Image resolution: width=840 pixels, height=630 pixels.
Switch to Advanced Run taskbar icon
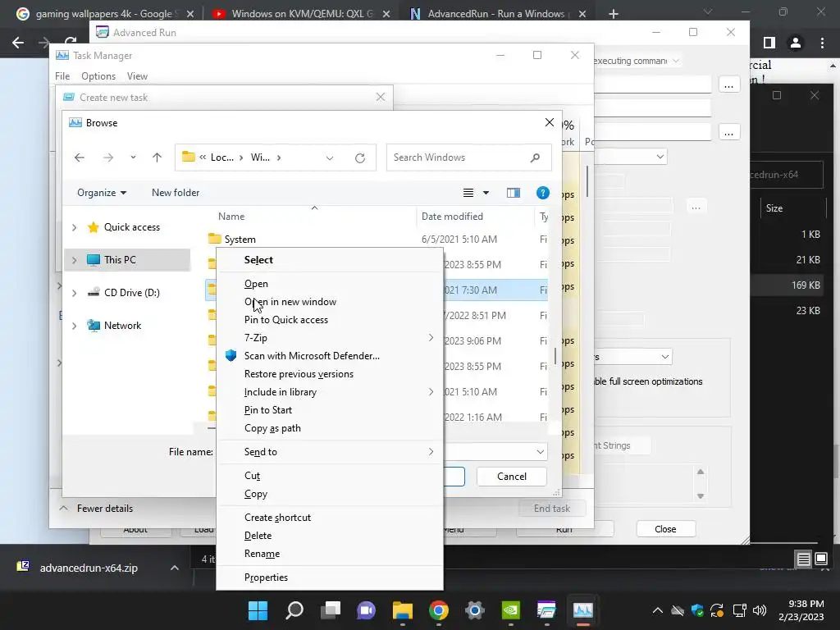click(x=546, y=610)
